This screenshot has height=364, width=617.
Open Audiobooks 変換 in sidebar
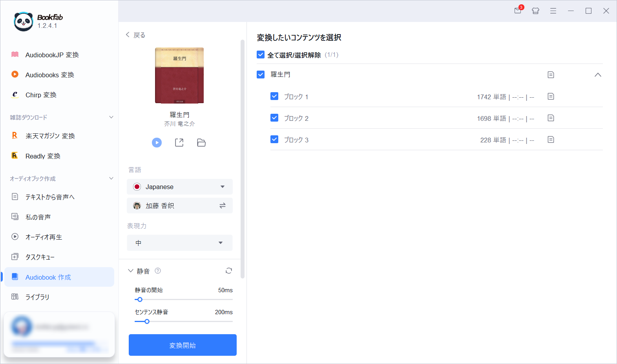point(59,75)
